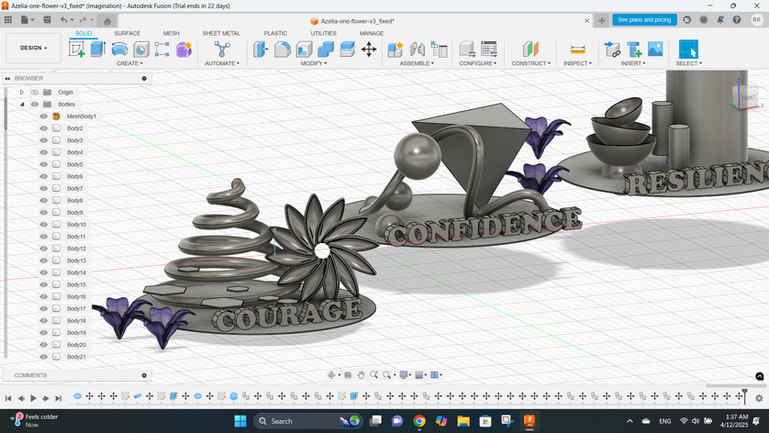Select the Combine tool
The image size is (769, 433).
coord(326,49)
